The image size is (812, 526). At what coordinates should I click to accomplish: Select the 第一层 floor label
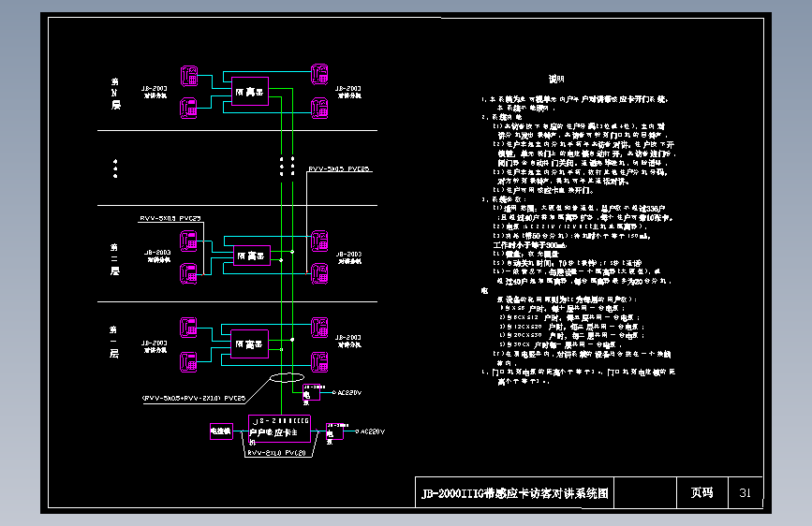pyautogui.click(x=114, y=342)
